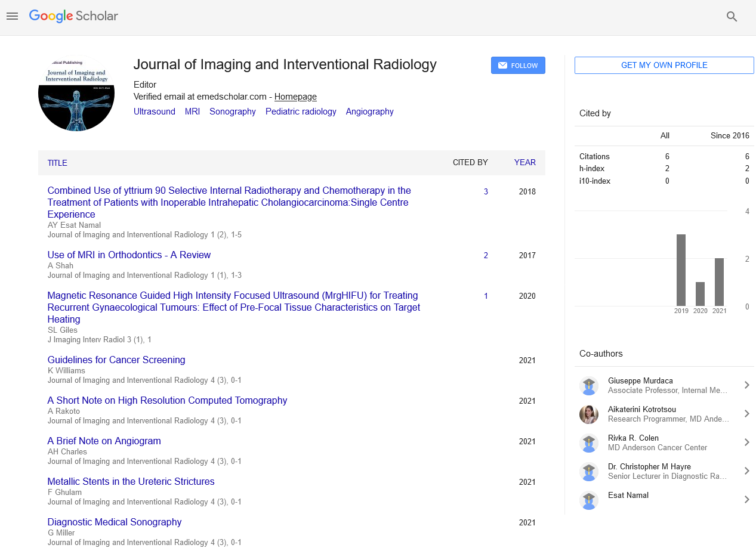
Task: Click Rivka R. Colen's avatar icon
Action: [x=589, y=443]
